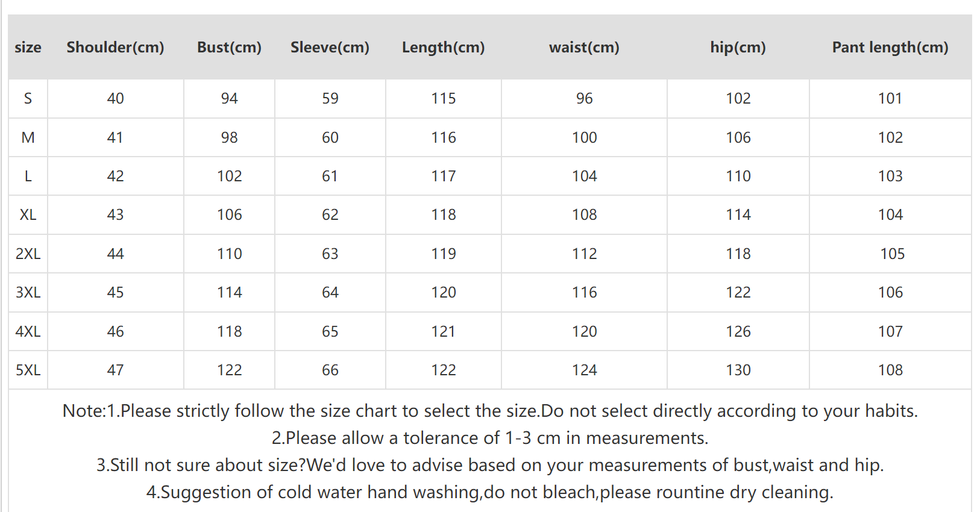Click the Bust(cm) column header
This screenshot has height=512, width=980.
click(x=229, y=47)
